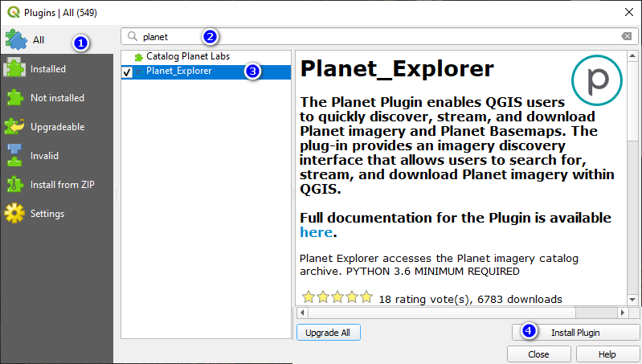This screenshot has height=364, width=642.
Task: Click the horizontal scrollbar thumb
Action: point(442,313)
